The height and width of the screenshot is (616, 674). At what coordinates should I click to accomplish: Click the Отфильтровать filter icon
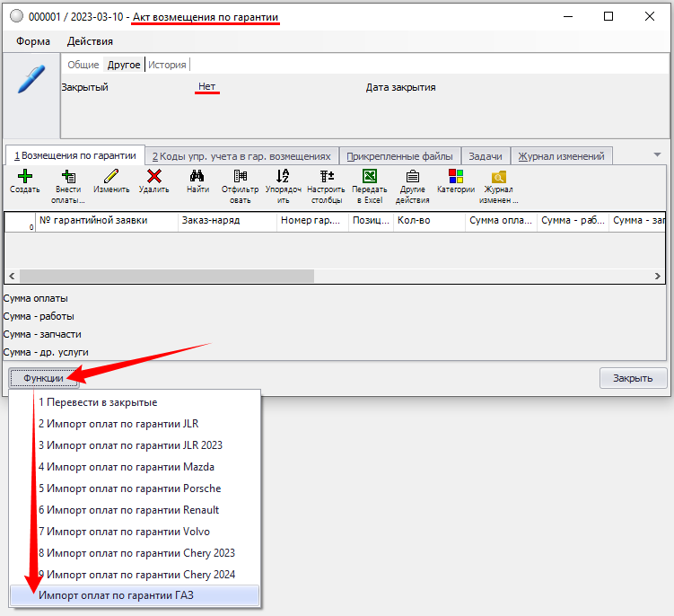click(240, 177)
